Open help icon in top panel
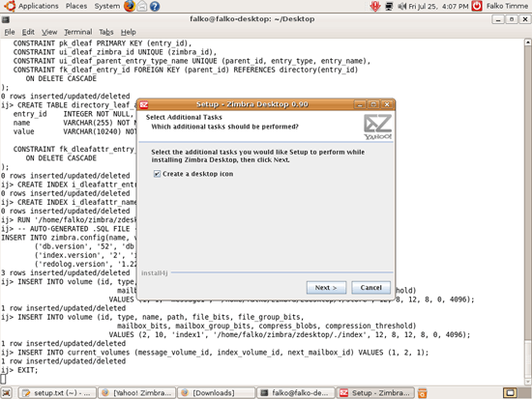This screenshot has width=532, height=399. (x=155, y=6)
